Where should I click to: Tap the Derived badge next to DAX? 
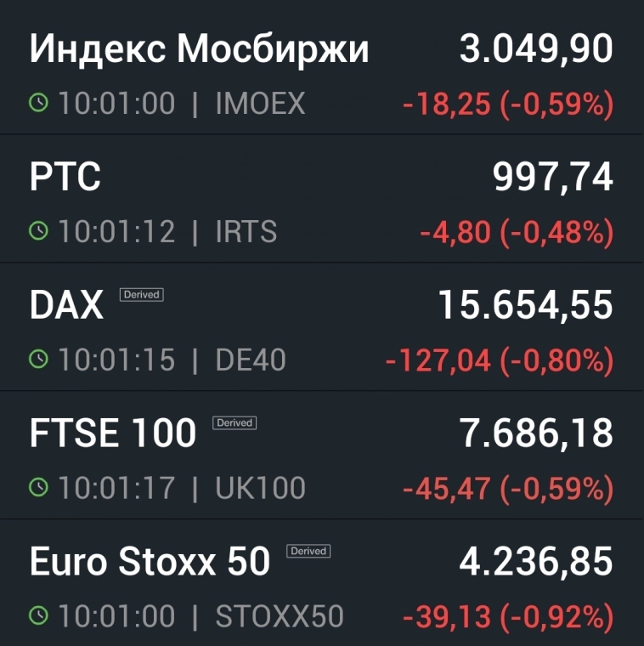coord(141,295)
